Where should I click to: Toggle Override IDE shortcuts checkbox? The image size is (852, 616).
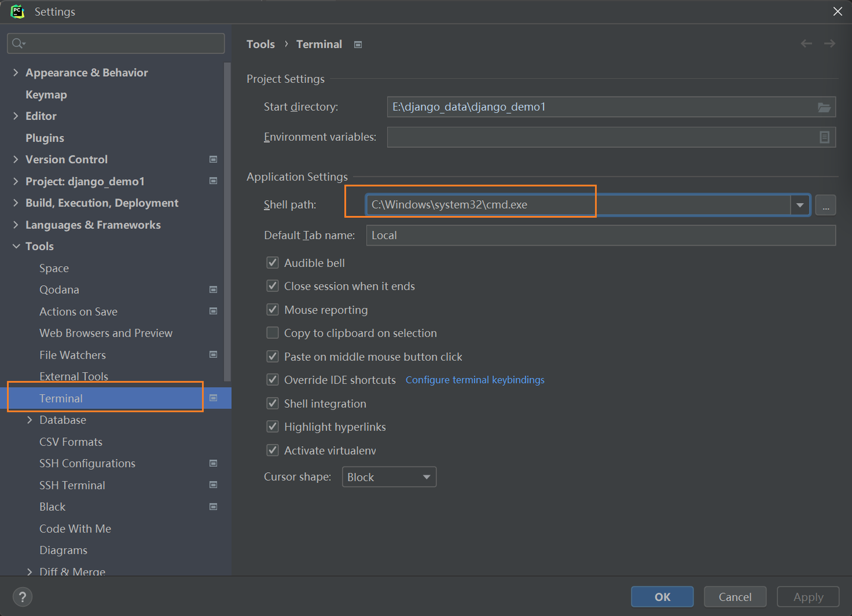pos(273,380)
